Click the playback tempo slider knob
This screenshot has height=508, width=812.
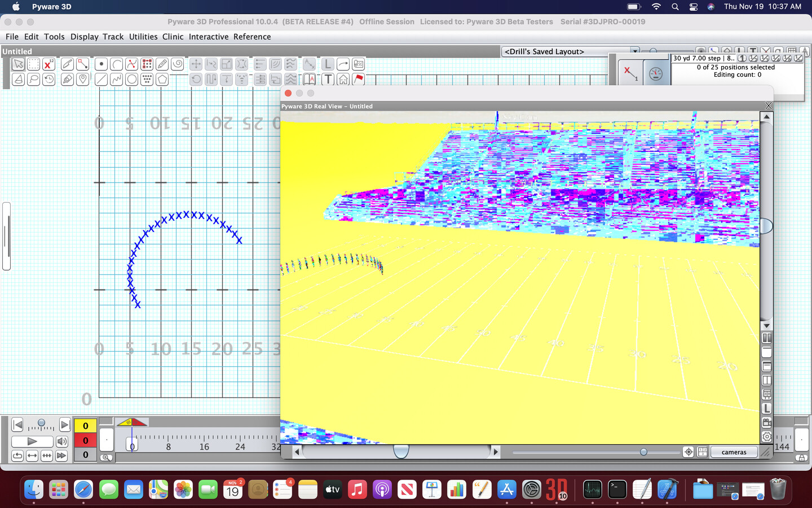pos(41,422)
